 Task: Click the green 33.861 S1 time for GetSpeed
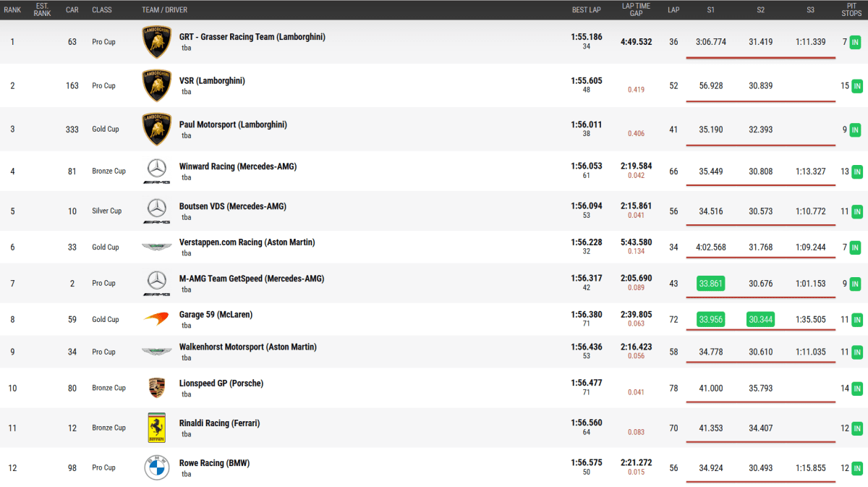[x=711, y=284]
